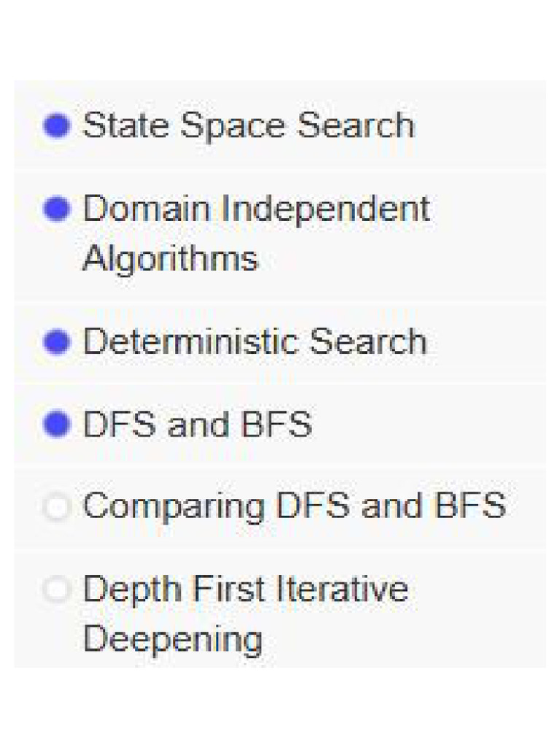Click the word 'Deepening' in the last item
560x747 pixels.
pos(172,639)
